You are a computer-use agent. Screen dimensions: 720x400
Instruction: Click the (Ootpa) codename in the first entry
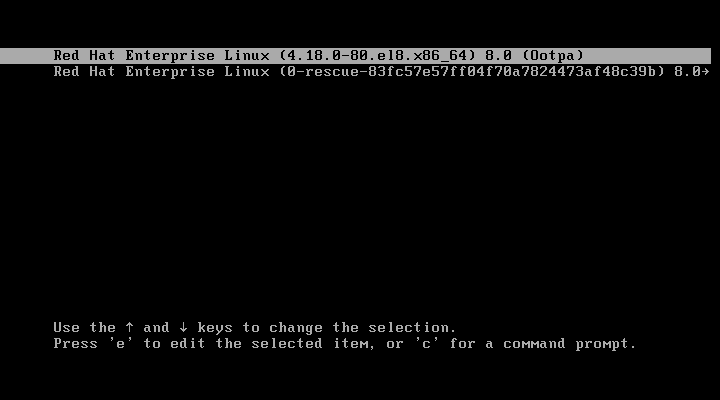553,56
